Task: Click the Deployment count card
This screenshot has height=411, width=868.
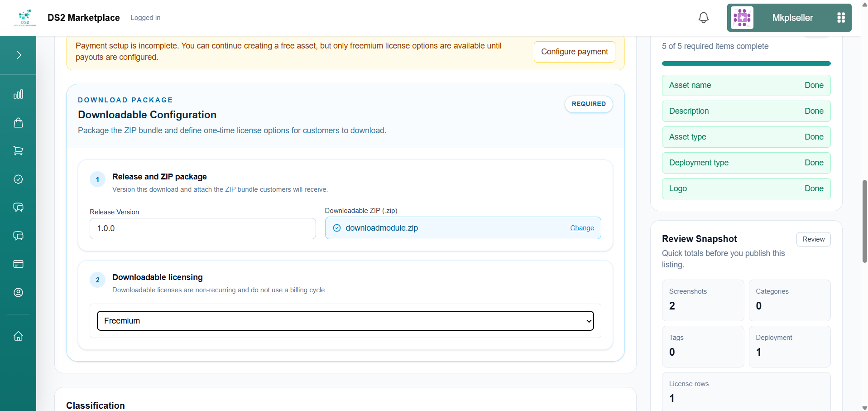Action: tap(789, 347)
